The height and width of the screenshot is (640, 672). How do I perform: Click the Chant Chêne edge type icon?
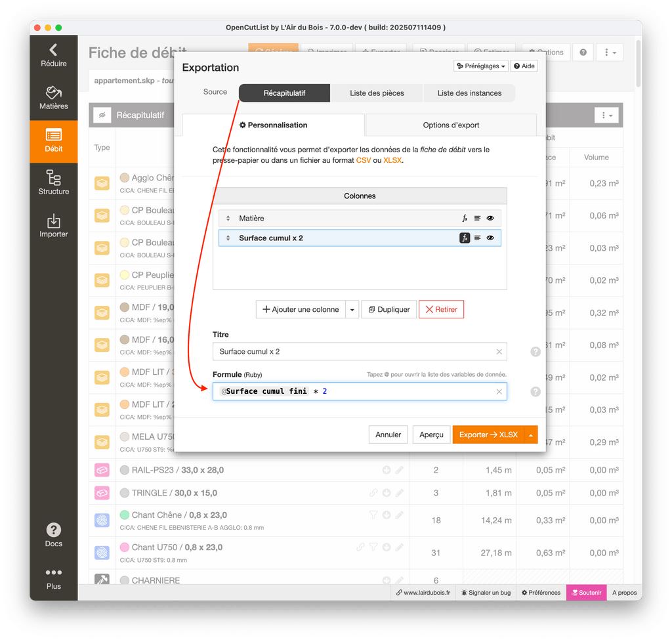102,521
